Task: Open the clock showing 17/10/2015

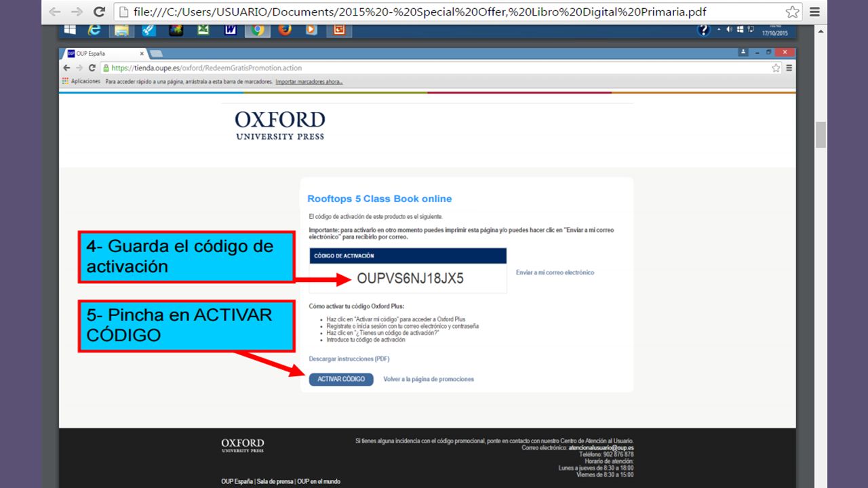Action: coord(774,30)
